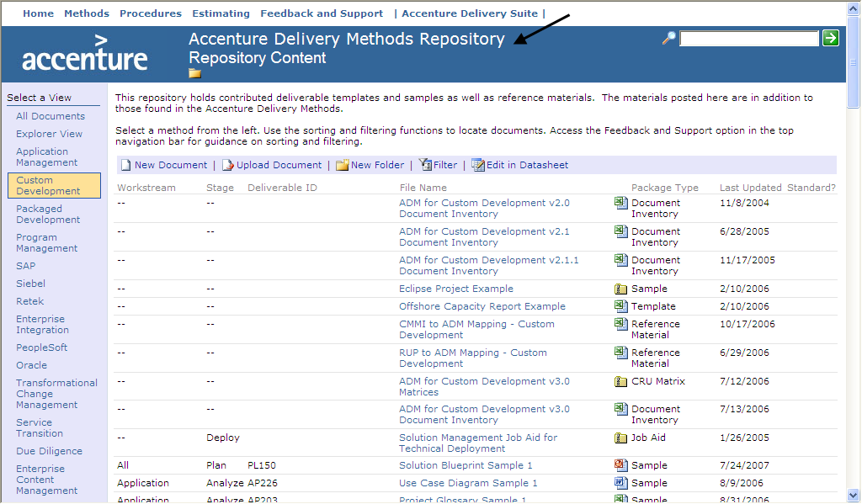Sort by the Stage column header

(220, 188)
